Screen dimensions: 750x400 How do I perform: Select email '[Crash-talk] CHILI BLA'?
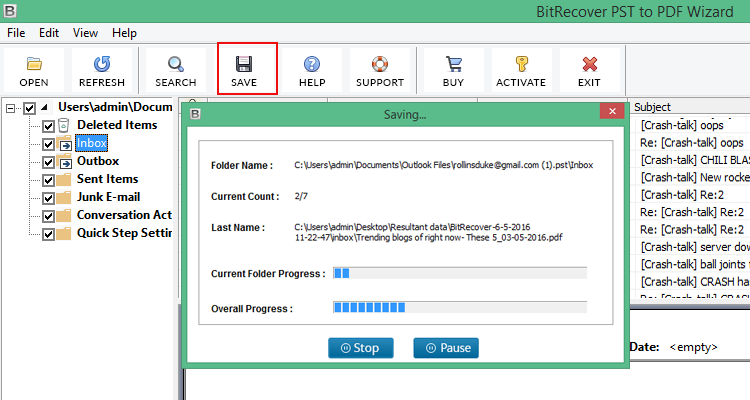(693, 160)
